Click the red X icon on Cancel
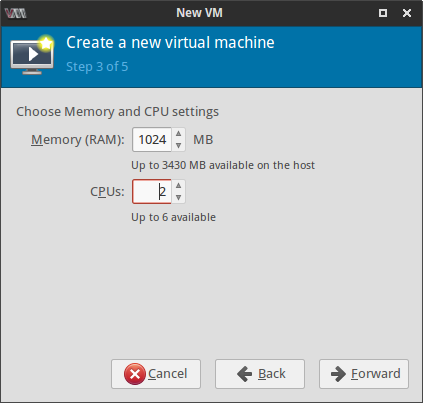The image size is (423, 403). (x=135, y=374)
